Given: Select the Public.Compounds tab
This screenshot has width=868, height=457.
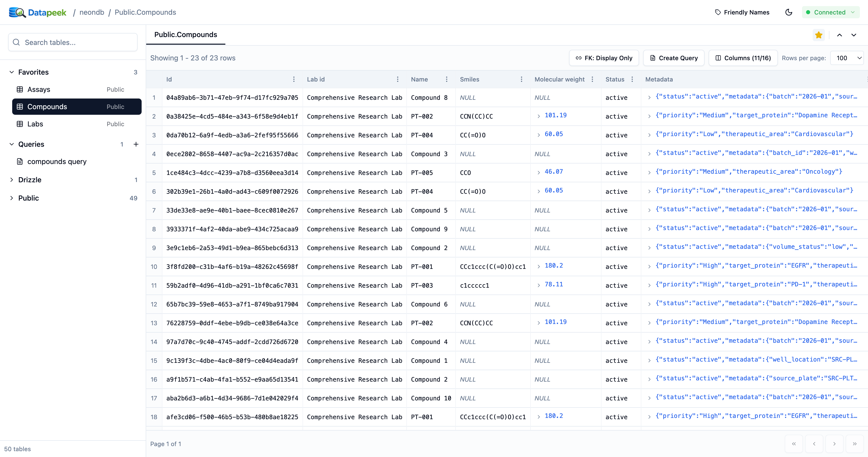Looking at the screenshot, I should 186,35.
